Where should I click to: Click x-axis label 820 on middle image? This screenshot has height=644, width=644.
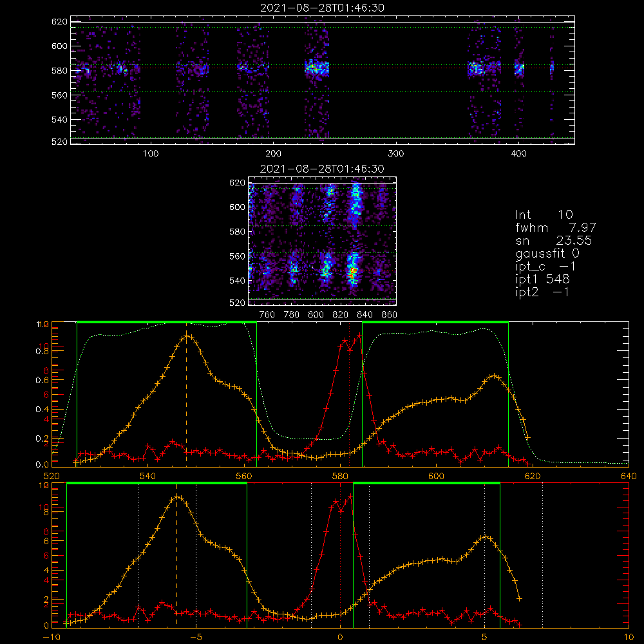click(x=341, y=315)
